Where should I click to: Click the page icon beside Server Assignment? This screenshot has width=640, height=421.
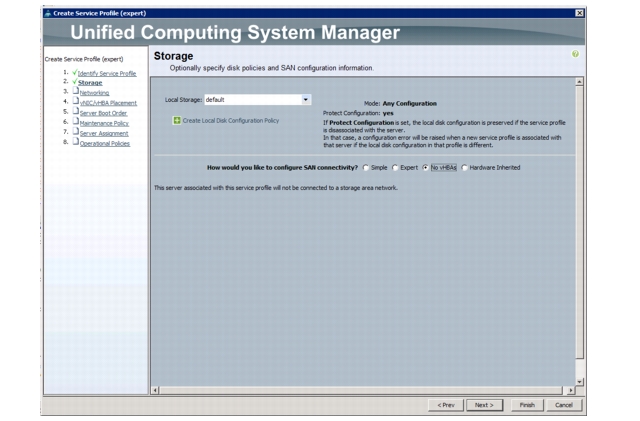point(76,131)
